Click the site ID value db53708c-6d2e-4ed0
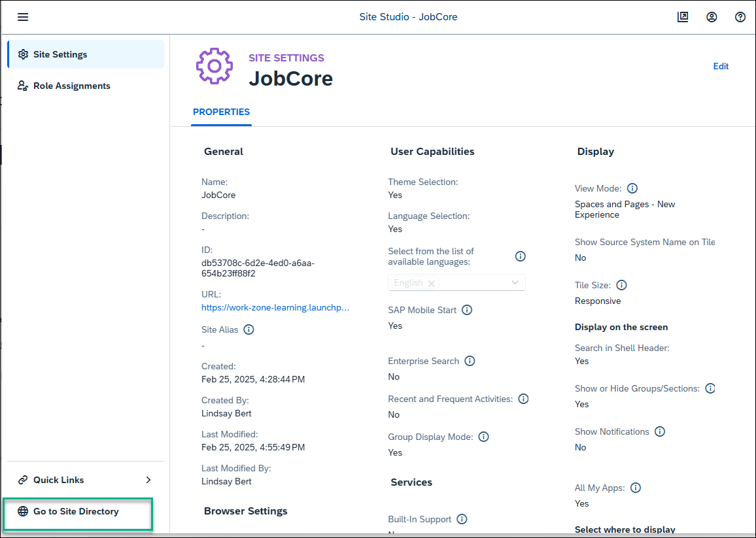 [258, 269]
